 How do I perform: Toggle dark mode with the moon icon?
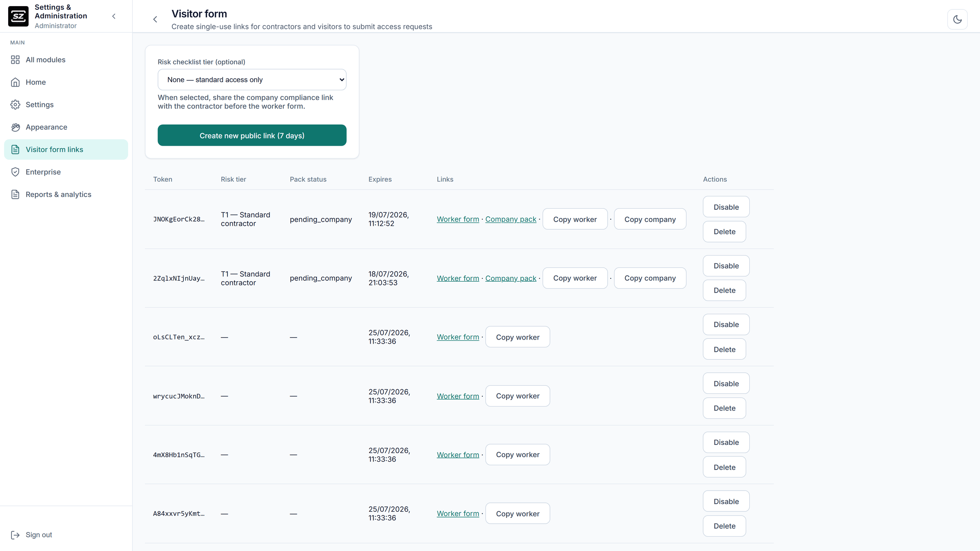[x=957, y=19]
